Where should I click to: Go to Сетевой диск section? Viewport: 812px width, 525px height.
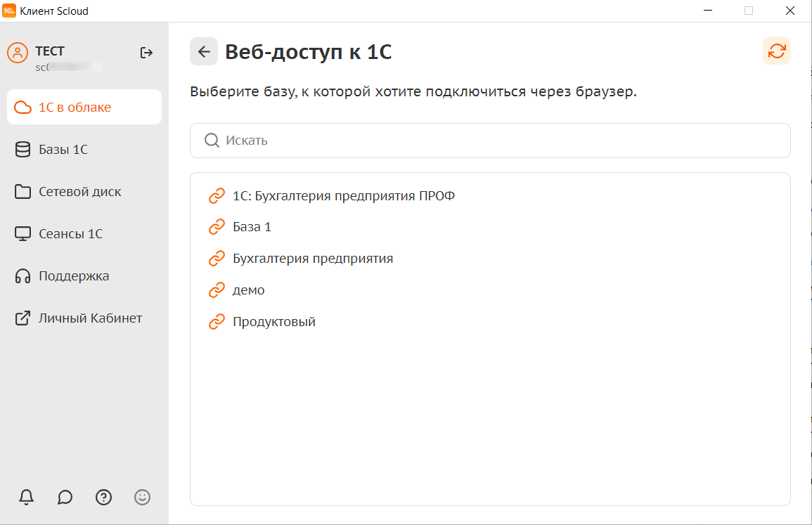coord(84,192)
